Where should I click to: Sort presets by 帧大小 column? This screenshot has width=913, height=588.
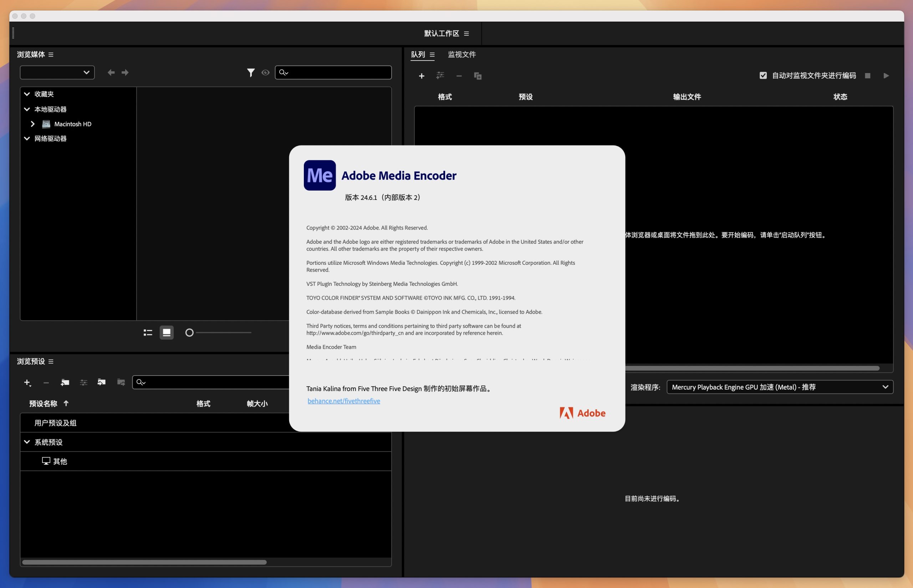pos(257,403)
